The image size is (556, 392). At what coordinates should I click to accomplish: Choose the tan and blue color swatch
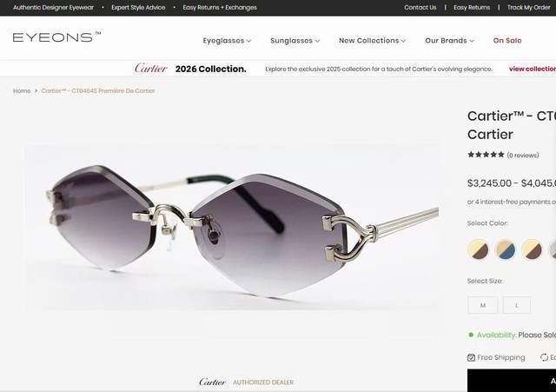tap(505, 249)
